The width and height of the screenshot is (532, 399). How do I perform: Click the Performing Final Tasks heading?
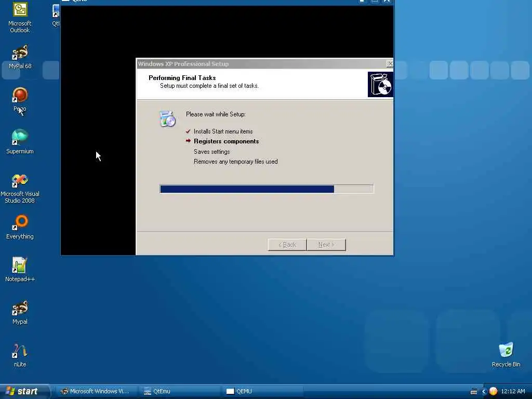point(182,78)
